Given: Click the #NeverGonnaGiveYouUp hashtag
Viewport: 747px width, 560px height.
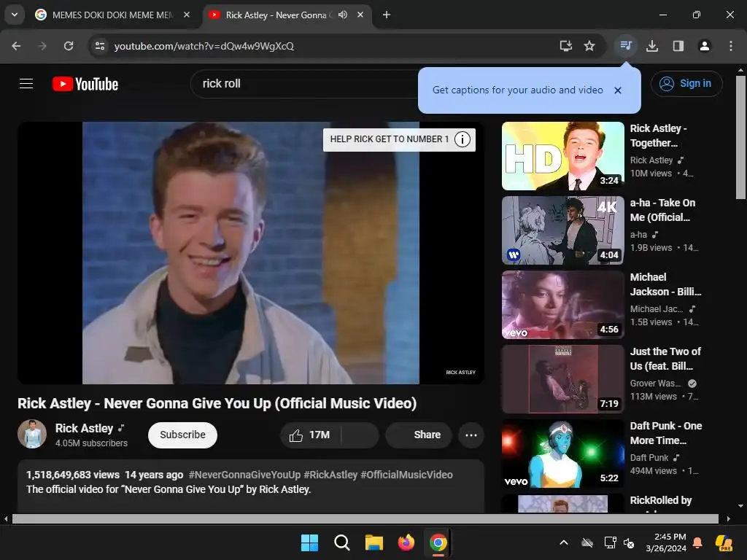Looking at the screenshot, I should [244, 475].
